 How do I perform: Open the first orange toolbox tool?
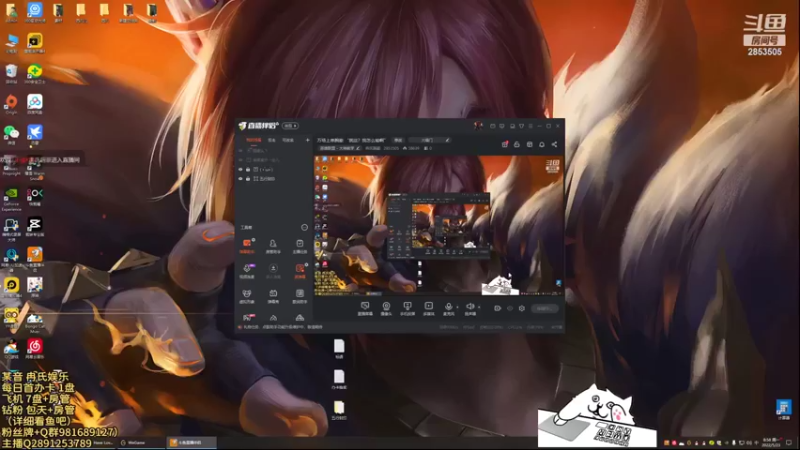pos(247,245)
